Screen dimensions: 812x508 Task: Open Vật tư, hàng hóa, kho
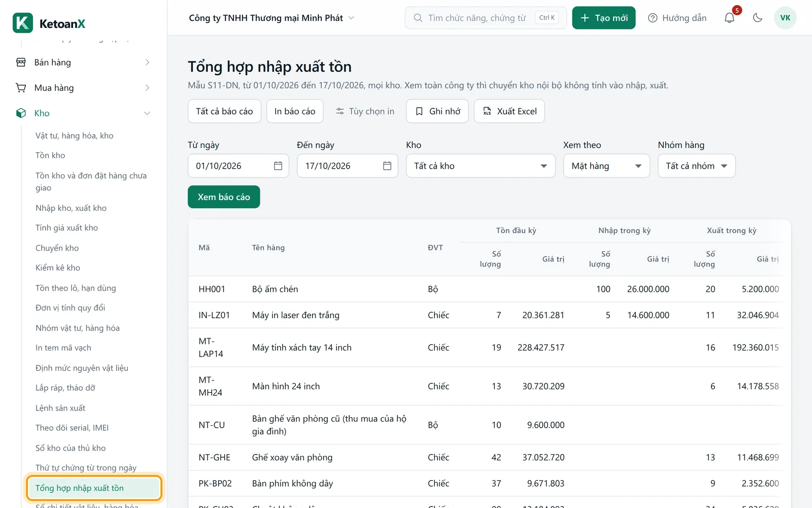point(75,136)
